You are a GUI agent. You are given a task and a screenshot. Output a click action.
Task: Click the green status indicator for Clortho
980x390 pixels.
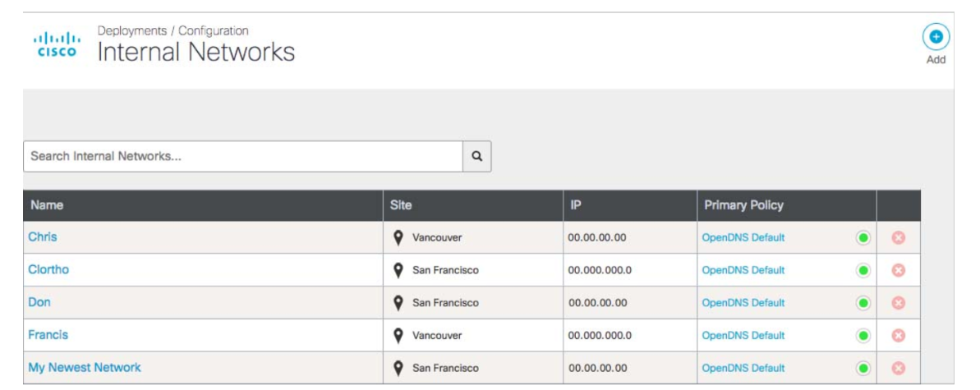coord(863,271)
